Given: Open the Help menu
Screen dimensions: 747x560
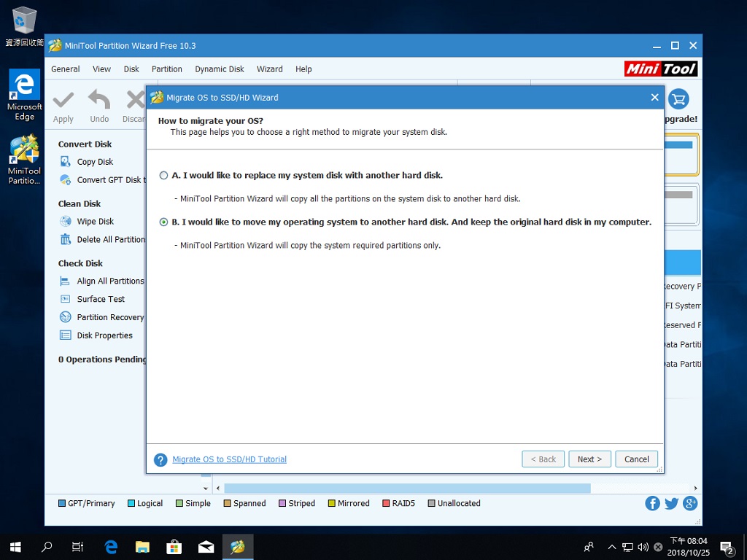Looking at the screenshot, I should click(x=303, y=69).
